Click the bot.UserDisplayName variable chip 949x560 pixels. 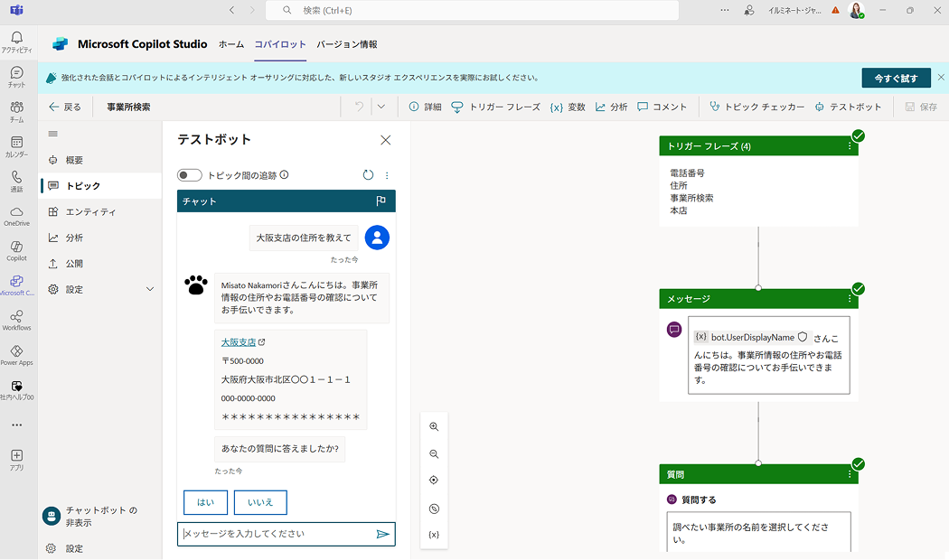(x=750, y=337)
